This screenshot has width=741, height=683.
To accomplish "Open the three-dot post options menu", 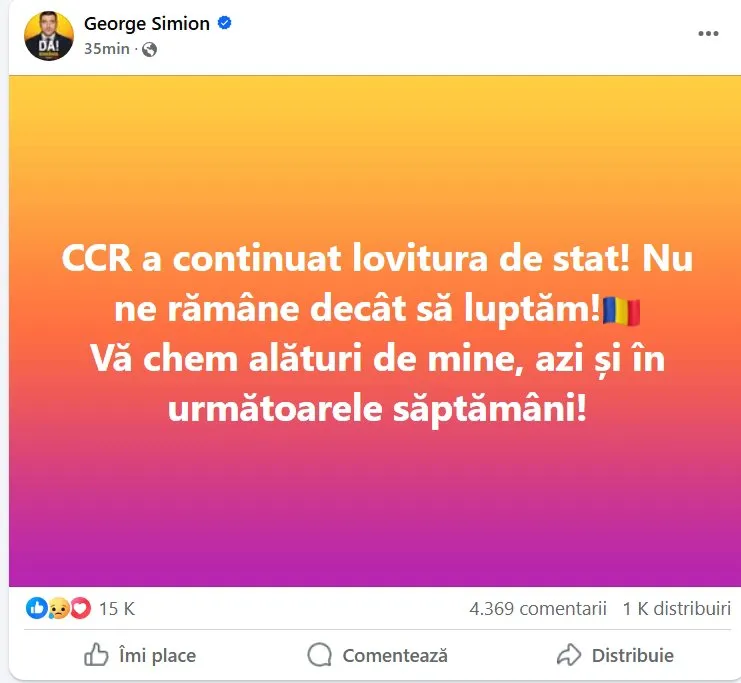I will [x=708, y=34].
